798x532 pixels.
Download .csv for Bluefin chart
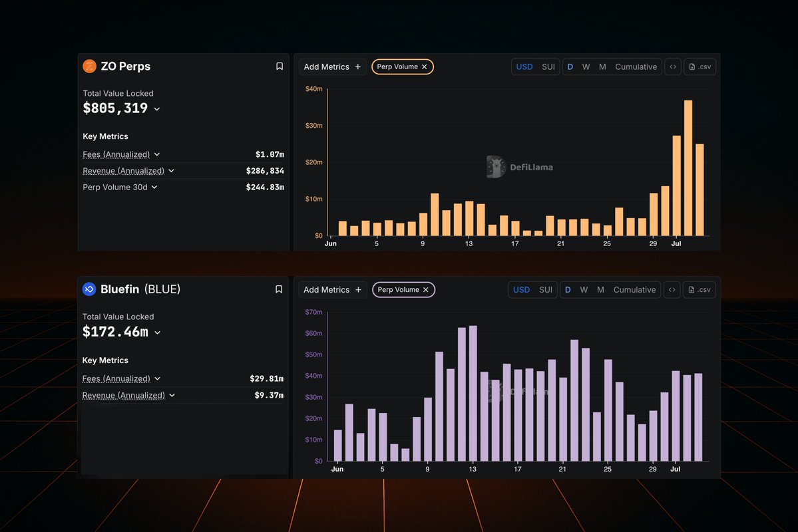click(699, 290)
